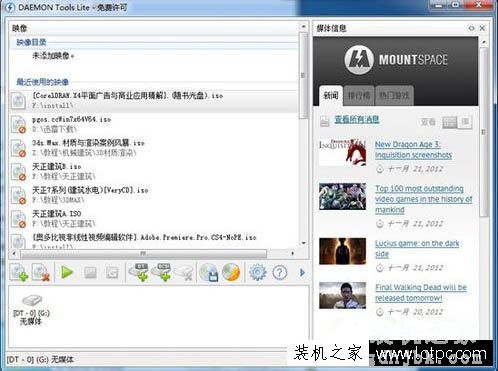Click the Lucius game thumbnail

tap(342, 251)
